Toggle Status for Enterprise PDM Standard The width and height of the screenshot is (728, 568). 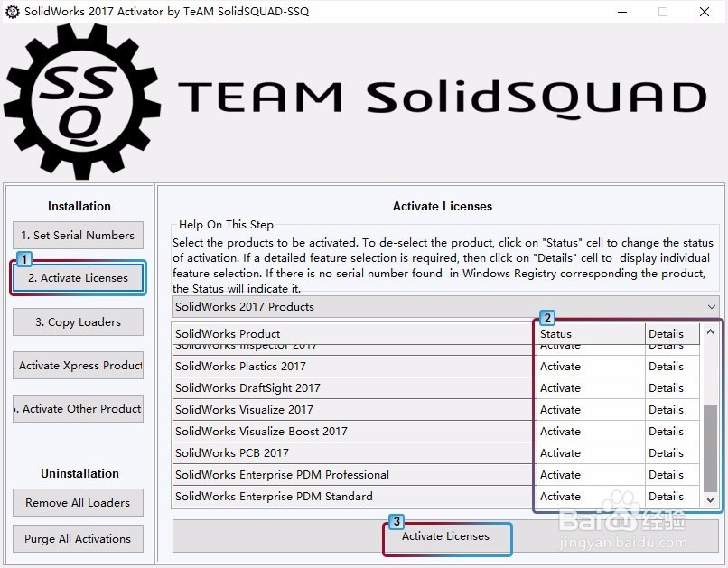pos(590,497)
